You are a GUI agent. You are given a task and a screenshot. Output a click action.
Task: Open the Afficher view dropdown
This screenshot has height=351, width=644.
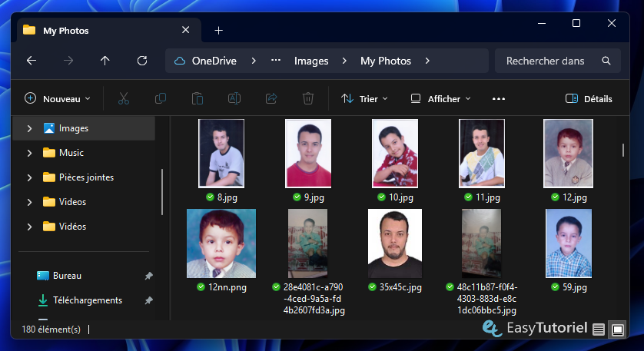(440, 98)
